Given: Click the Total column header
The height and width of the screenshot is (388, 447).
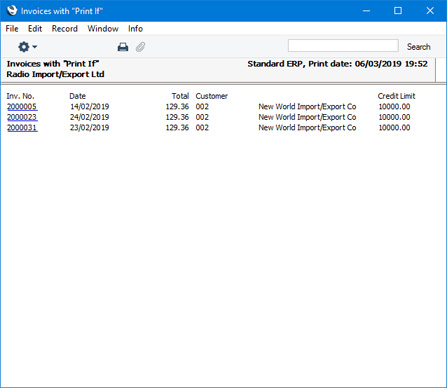Looking at the screenshot, I should click(180, 96).
